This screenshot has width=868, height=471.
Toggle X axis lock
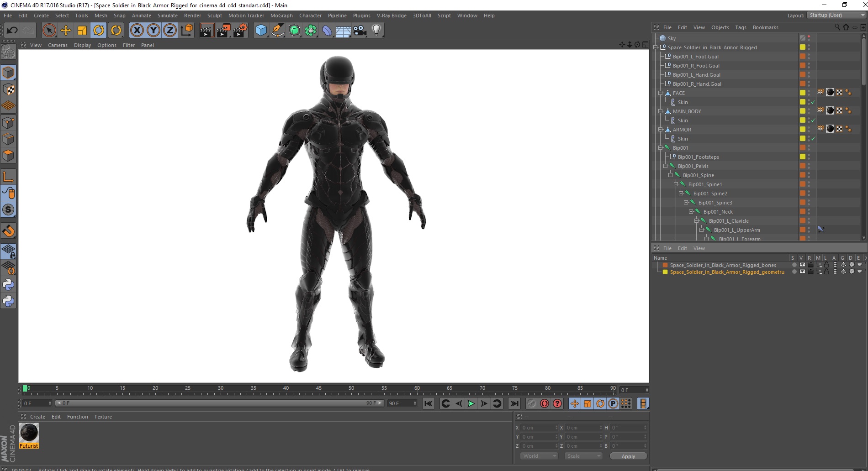click(x=137, y=31)
